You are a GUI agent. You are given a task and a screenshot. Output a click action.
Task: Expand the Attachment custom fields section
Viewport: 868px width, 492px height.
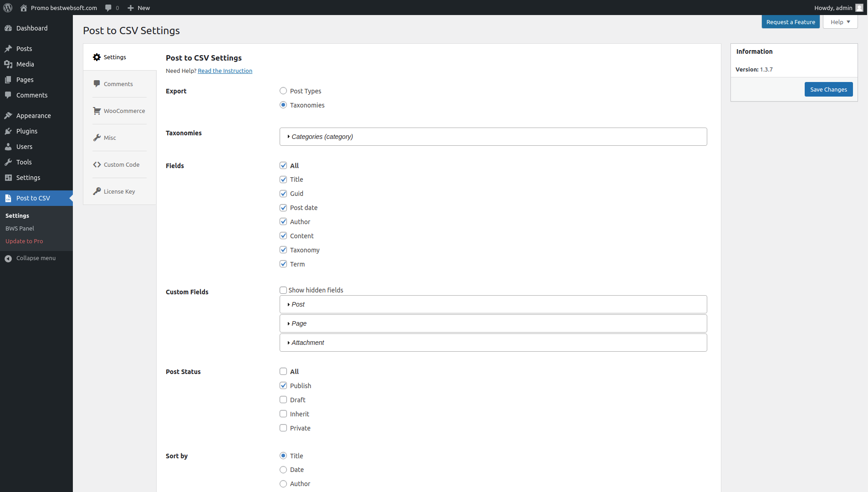(x=493, y=343)
